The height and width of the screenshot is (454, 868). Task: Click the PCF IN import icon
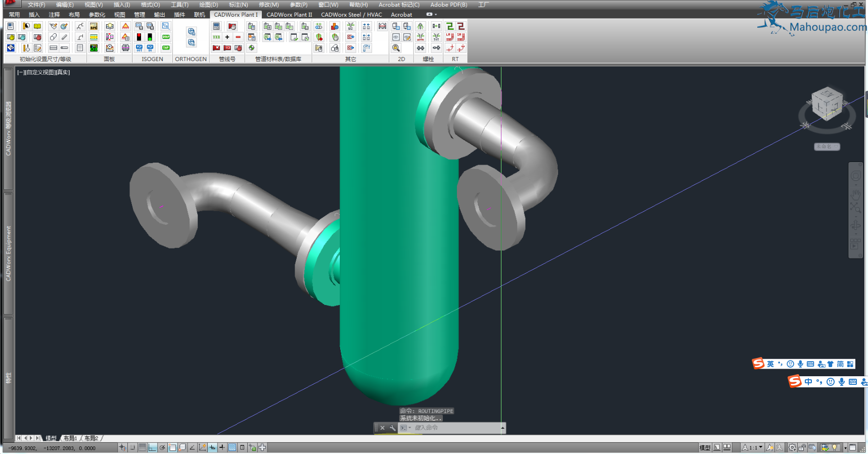click(150, 48)
